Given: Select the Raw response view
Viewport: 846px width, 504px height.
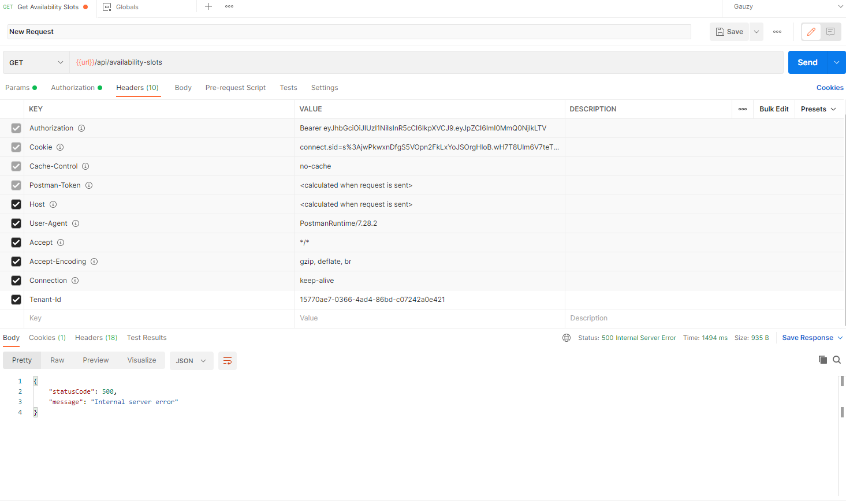Looking at the screenshot, I should tap(57, 360).
